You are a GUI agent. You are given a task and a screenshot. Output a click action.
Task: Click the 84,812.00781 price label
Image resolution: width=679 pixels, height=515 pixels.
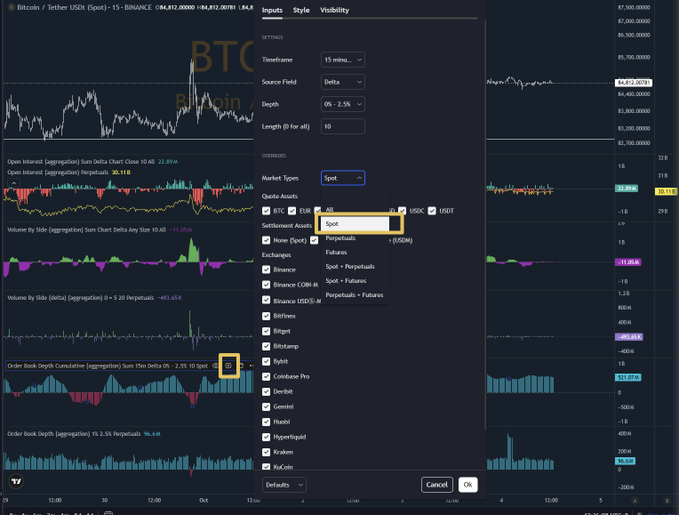coord(634,82)
